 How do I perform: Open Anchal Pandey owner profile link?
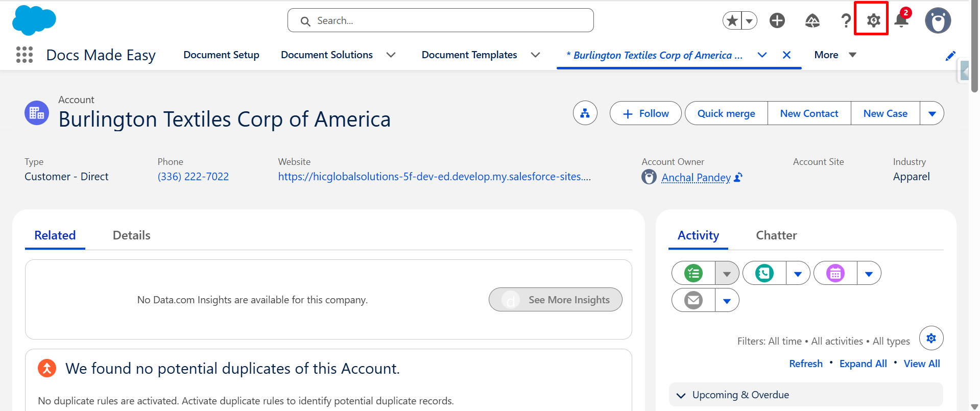click(x=696, y=177)
